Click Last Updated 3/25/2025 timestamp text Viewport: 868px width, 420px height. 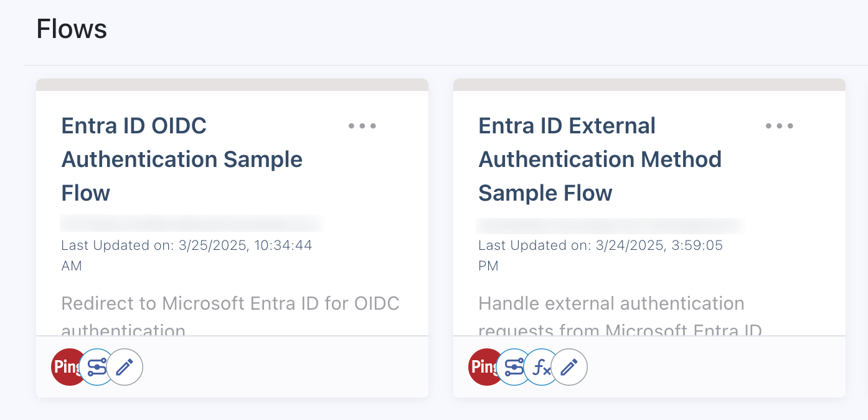pyautogui.click(x=186, y=246)
